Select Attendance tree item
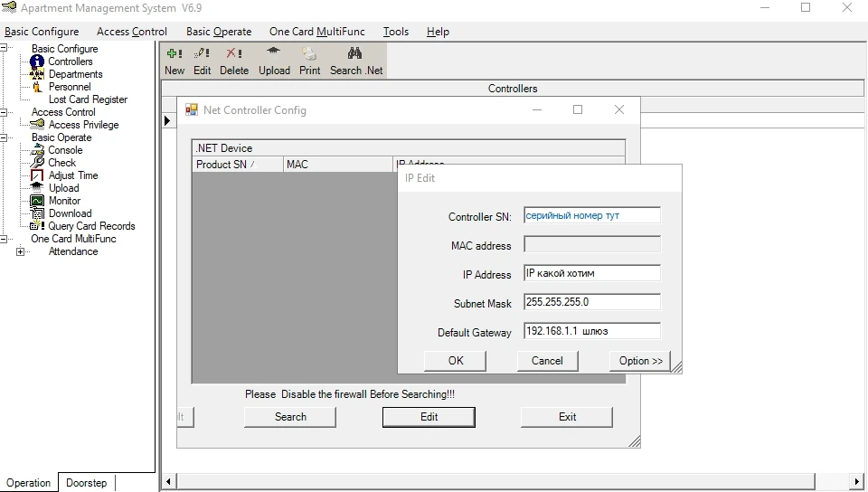This screenshot has height=492, width=868. (73, 251)
